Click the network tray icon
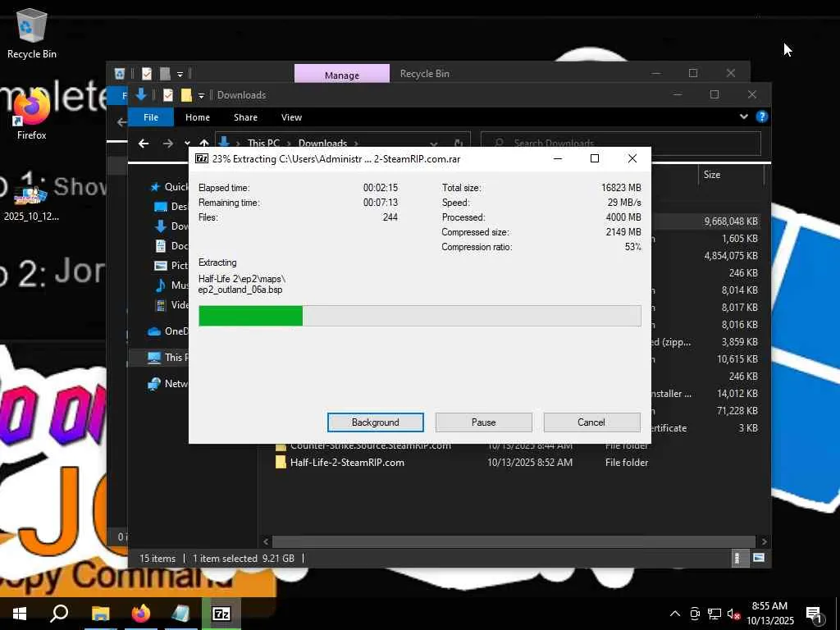Image resolution: width=840 pixels, height=630 pixels. tap(714, 614)
